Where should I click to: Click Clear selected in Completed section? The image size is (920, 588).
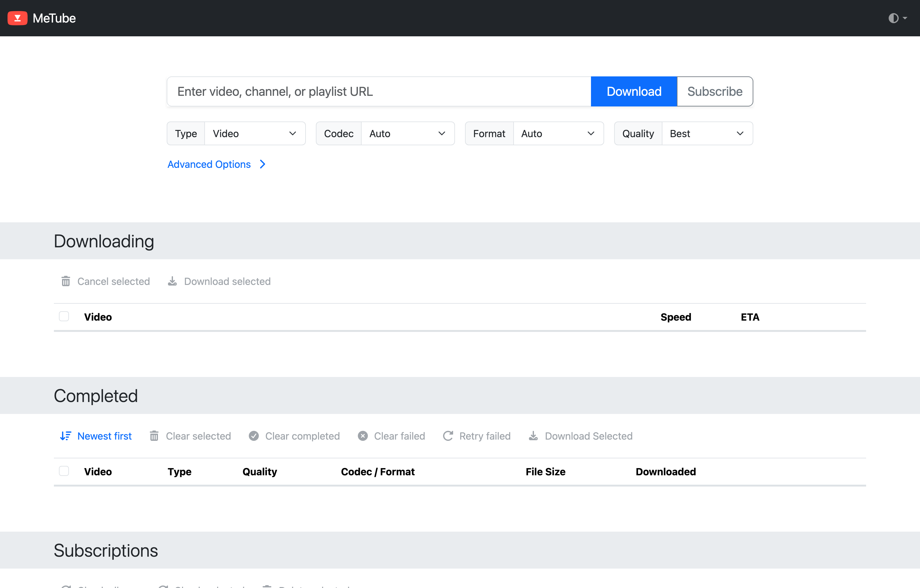(190, 436)
